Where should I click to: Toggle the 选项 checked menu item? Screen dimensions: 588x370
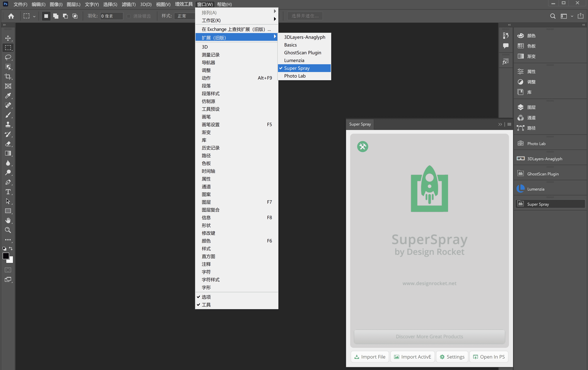(206, 297)
